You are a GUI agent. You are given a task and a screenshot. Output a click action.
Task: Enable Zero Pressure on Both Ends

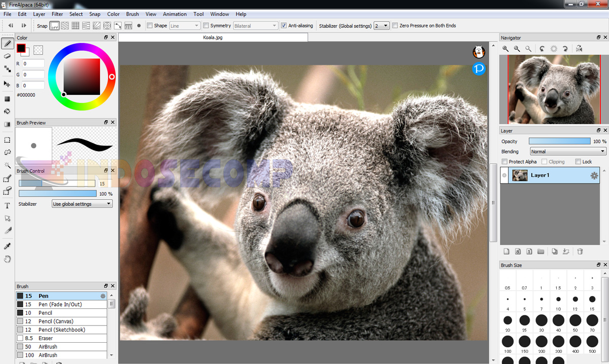pyautogui.click(x=395, y=25)
